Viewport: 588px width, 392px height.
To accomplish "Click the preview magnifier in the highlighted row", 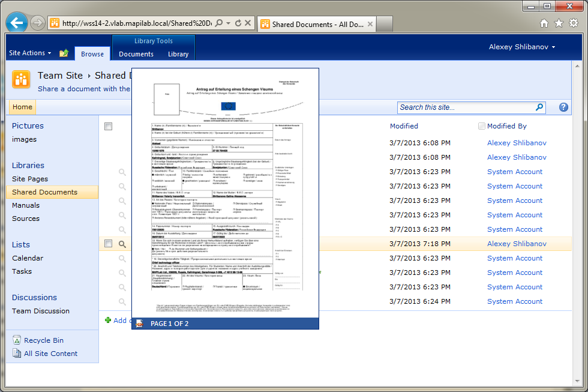I will [x=122, y=244].
